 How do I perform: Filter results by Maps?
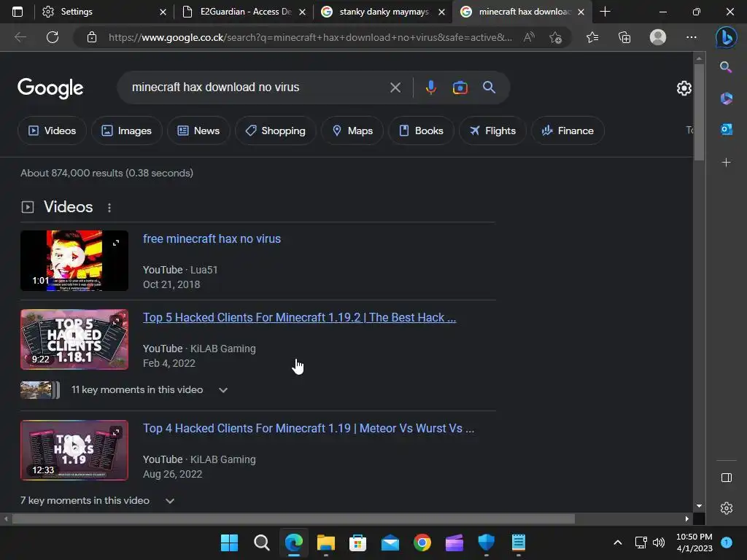(352, 131)
